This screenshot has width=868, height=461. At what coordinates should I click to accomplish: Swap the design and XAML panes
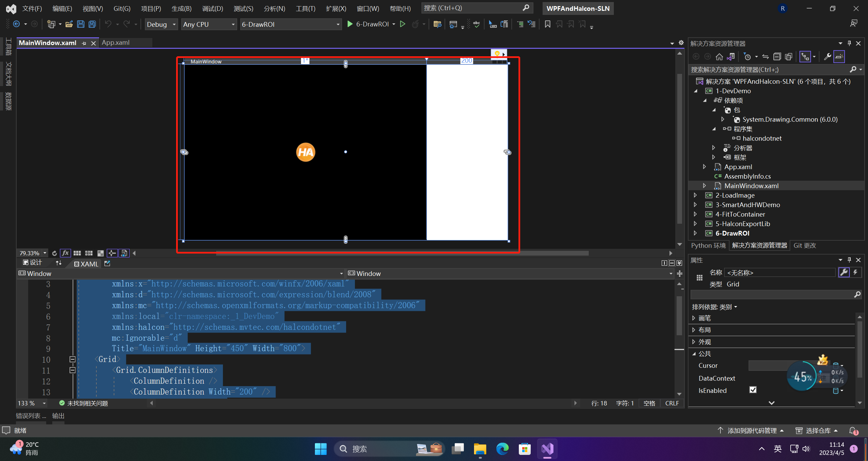[59, 263]
